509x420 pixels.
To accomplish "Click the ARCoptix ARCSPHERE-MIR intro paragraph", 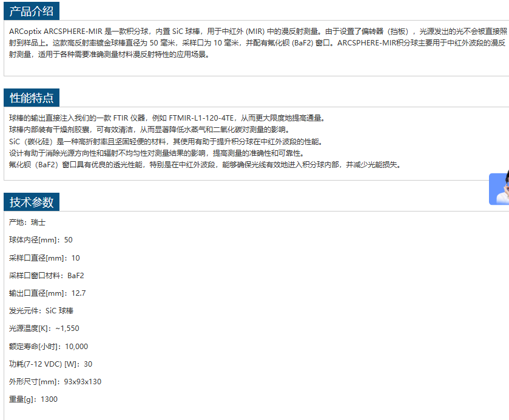I will [255, 43].
